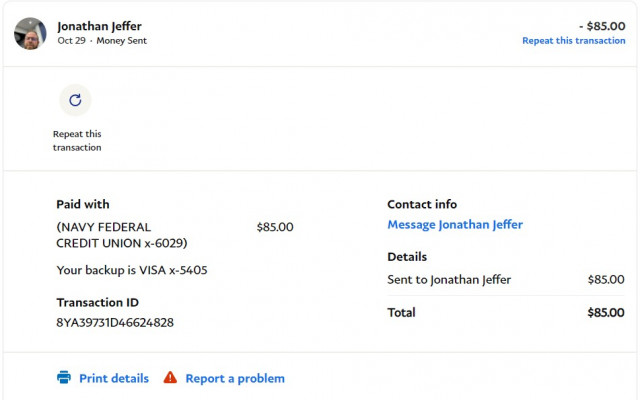The height and width of the screenshot is (400, 640).
Task: Click the red warning triangle icon
Action: [x=170, y=378]
